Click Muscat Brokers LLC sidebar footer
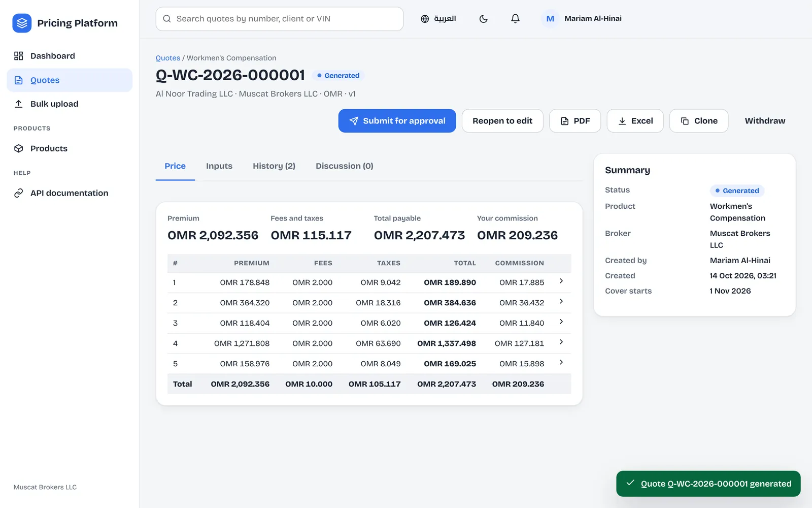This screenshot has height=508, width=812. tap(45, 487)
